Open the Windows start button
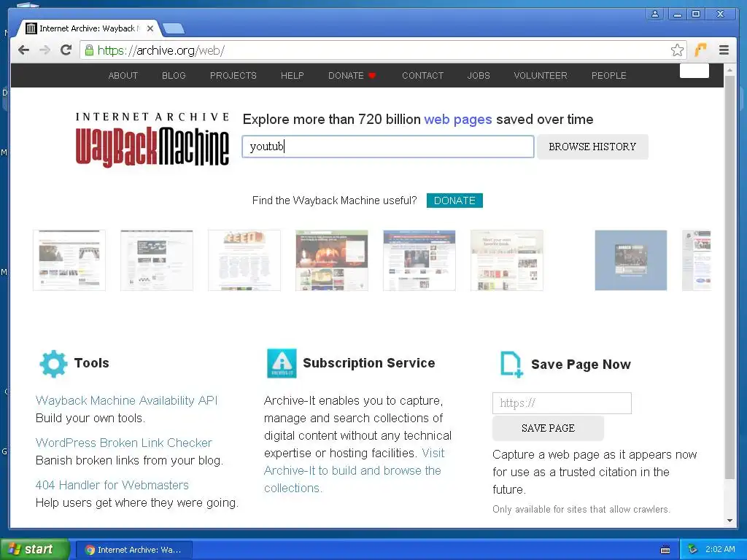Image resolution: width=747 pixels, height=560 pixels. [35, 550]
